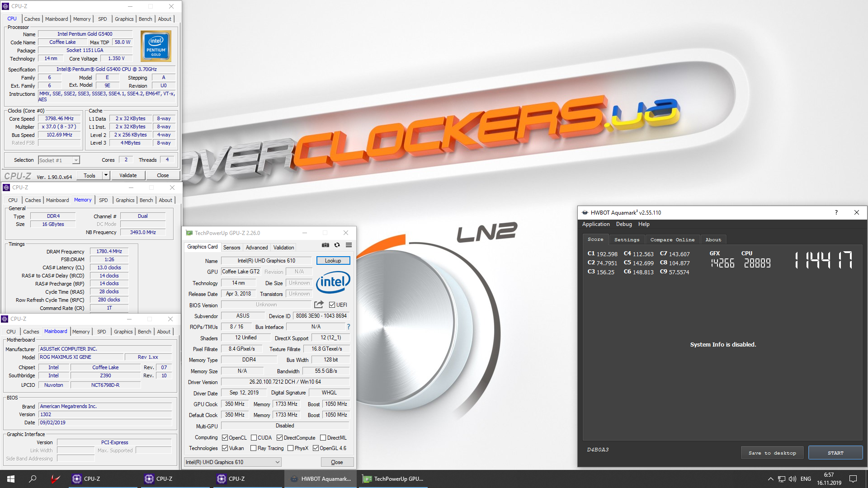Click the CPU-Z Tools button

(90, 175)
